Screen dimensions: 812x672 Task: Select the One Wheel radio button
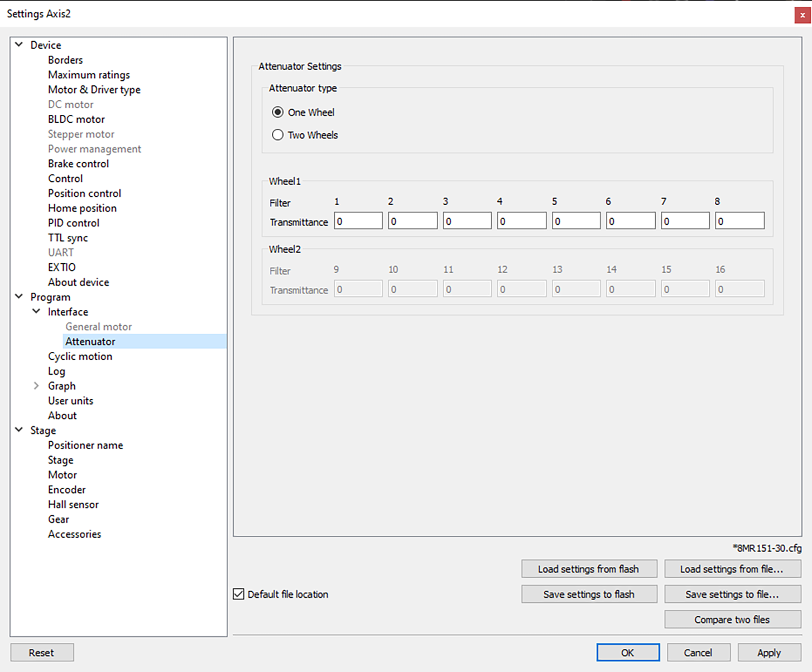(x=277, y=112)
